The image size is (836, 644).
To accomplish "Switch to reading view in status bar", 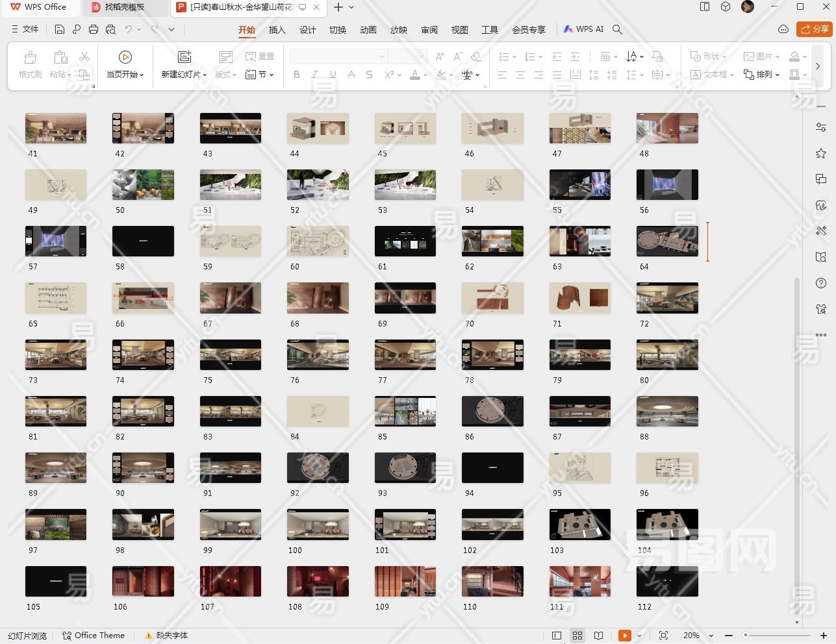I will [x=598, y=636].
